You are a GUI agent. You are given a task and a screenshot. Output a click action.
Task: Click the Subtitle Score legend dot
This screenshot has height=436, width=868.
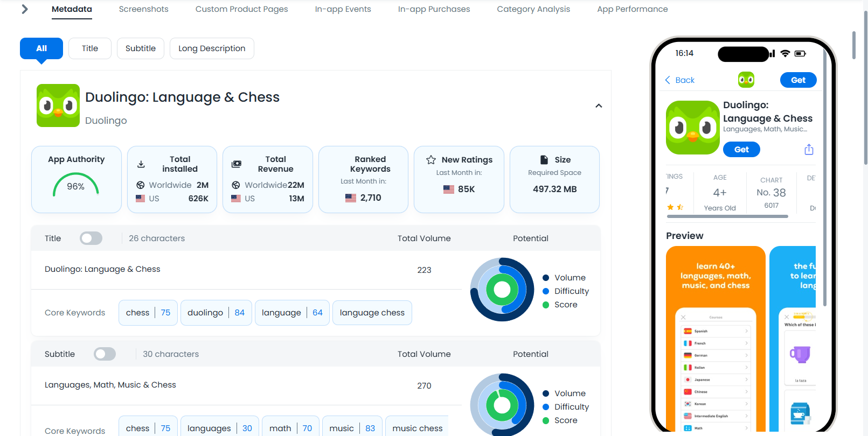tap(546, 420)
